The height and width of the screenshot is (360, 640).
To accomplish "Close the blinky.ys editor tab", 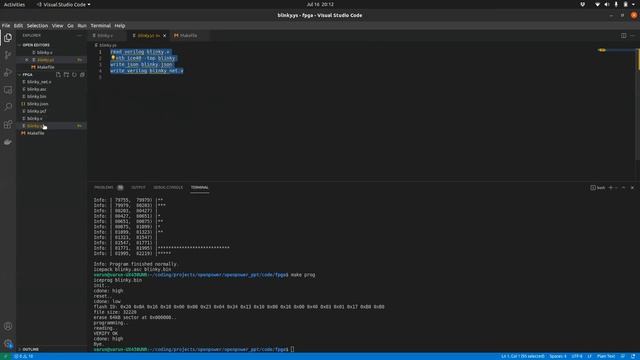I will (x=164, y=36).
